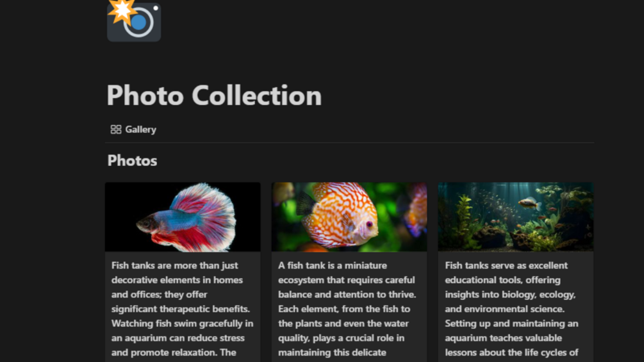Click "and environmental science" text in third card
This screenshot has height=362, width=644.
point(504,309)
